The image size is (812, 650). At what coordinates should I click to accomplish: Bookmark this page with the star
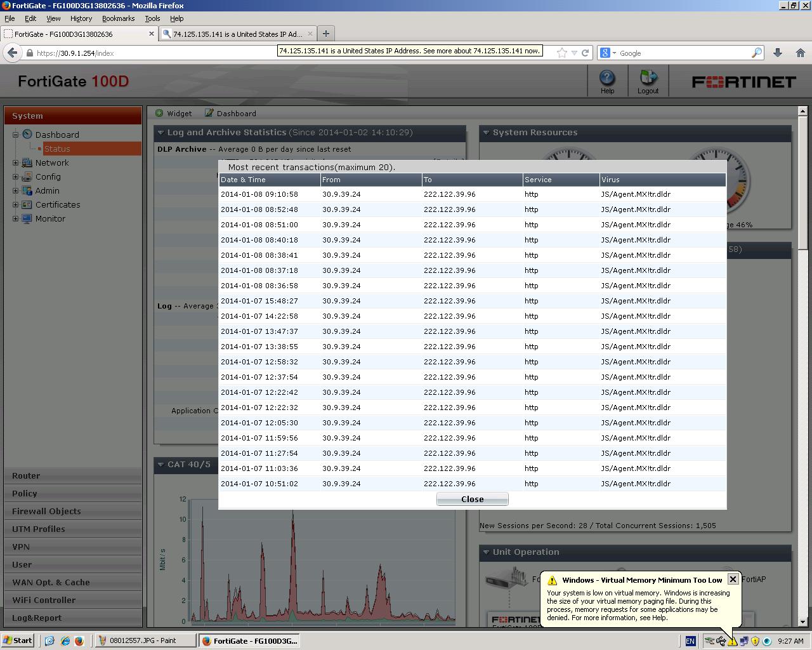pyautogui.click(x=561, y=53)
